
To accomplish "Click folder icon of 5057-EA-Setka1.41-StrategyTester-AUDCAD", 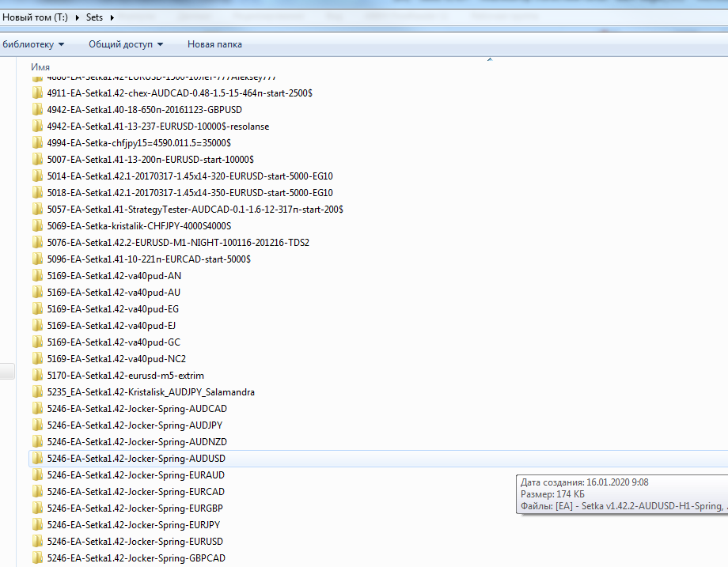I will pos(38,210).
